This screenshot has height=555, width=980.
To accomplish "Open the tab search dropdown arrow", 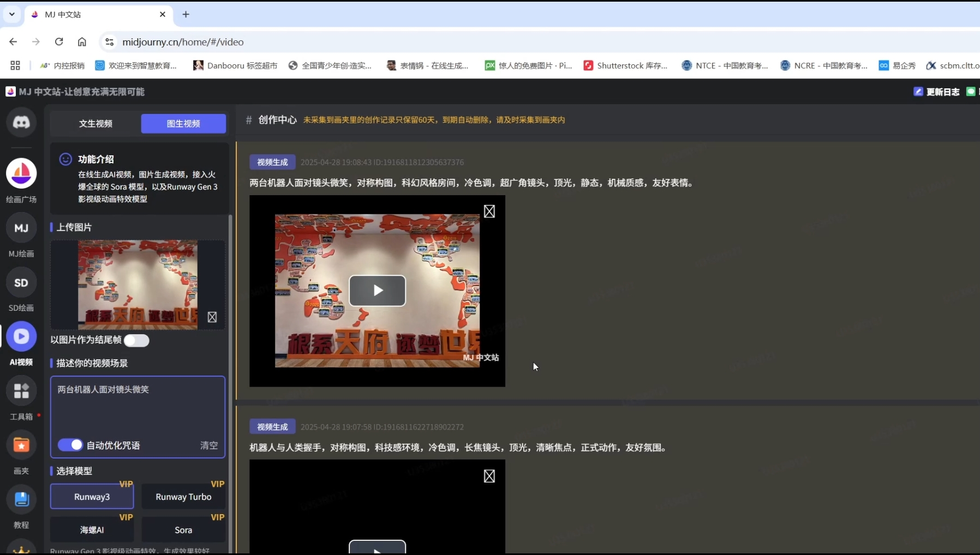I will (11, 15).
